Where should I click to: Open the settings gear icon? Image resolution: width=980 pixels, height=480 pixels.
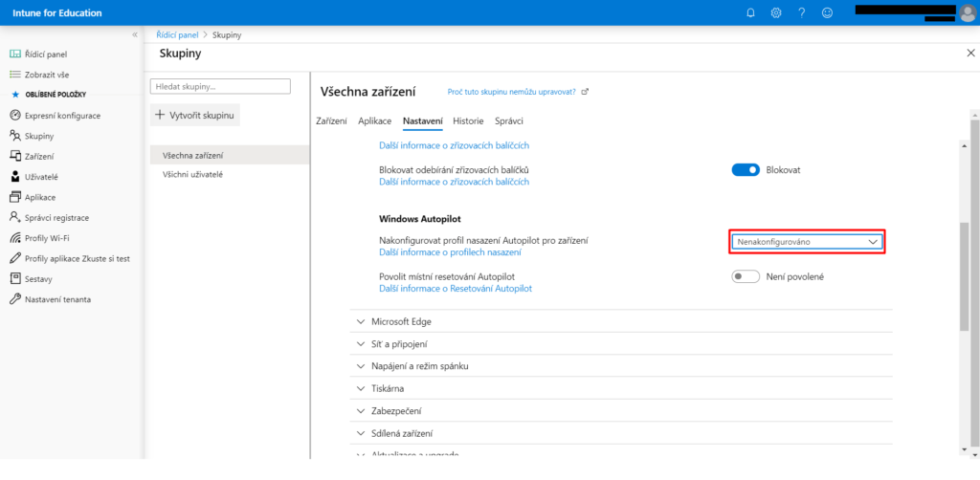[776, 12]
